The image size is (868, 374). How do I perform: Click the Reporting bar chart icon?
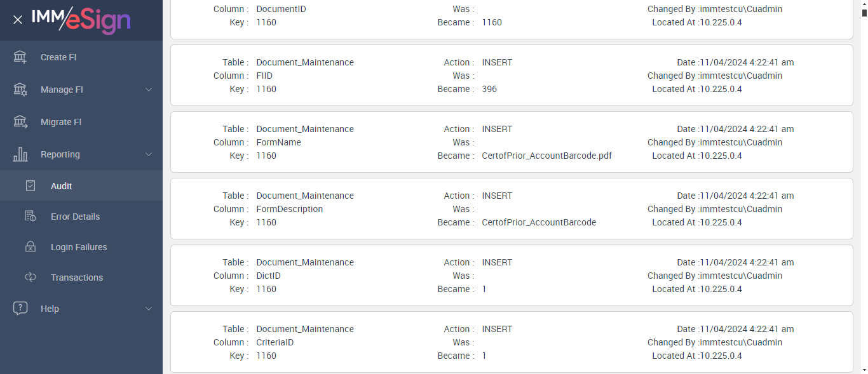pos(20,154)
